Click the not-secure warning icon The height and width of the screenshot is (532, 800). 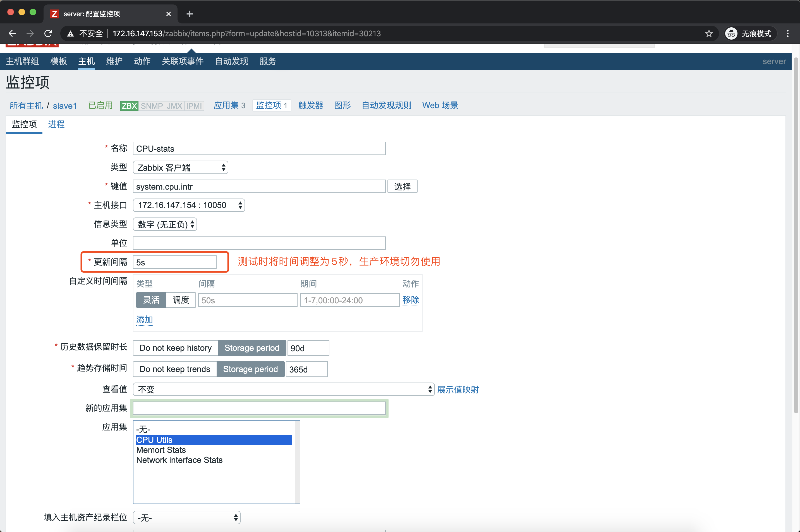[x=70, y=33]
